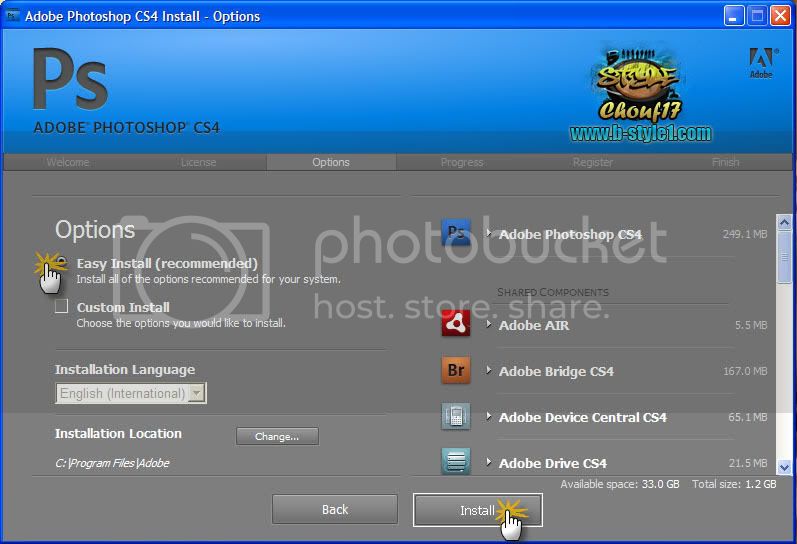Click the www.b-style1.com link

(640, 133)
